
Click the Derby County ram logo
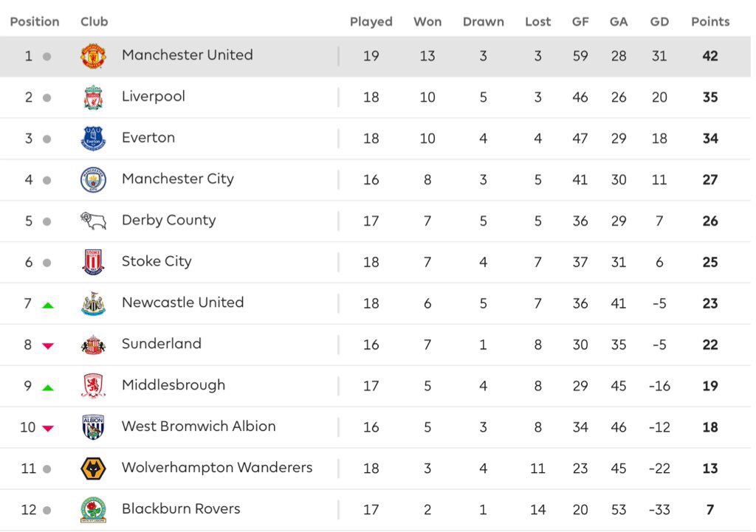[93, 221]
